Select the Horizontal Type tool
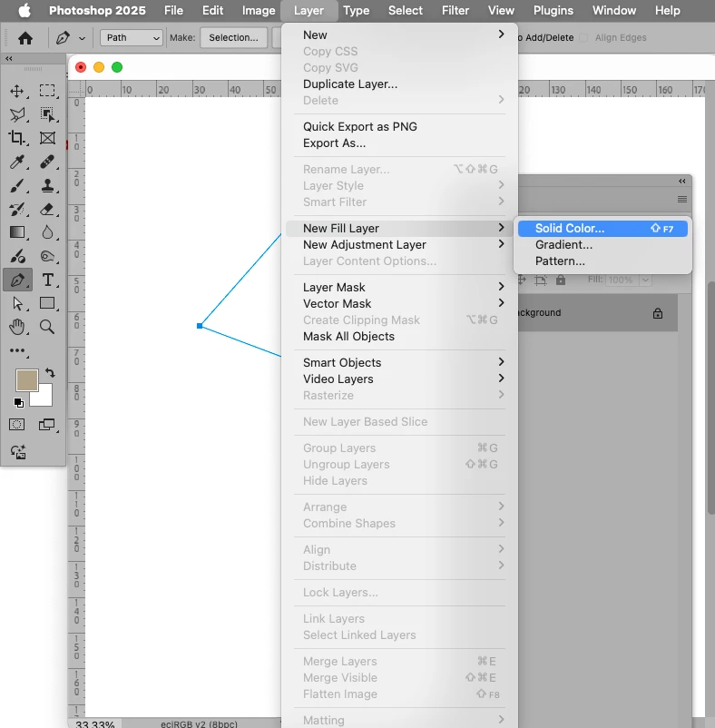Screen dimensions: 715x728 (x=47, y=280)
